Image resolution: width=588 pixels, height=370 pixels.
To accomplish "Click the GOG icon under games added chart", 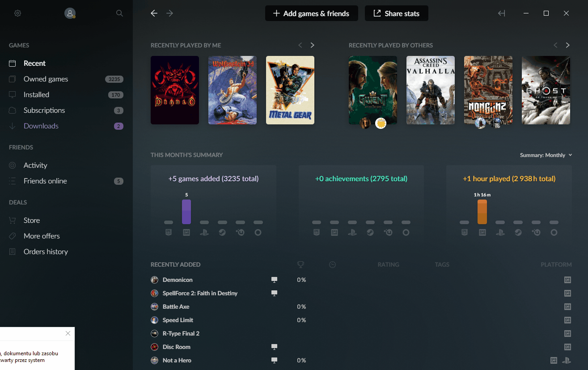I will click(x=186, y=233).
